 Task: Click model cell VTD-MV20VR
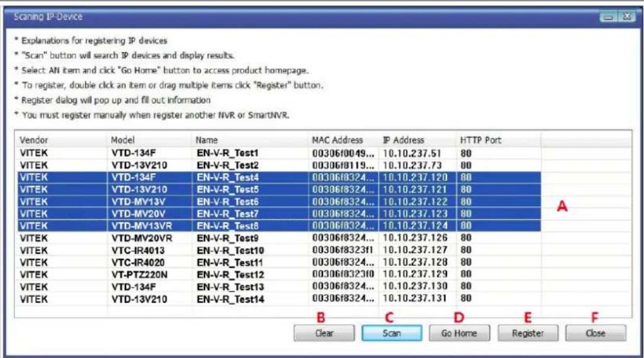(x=142, y=238)
